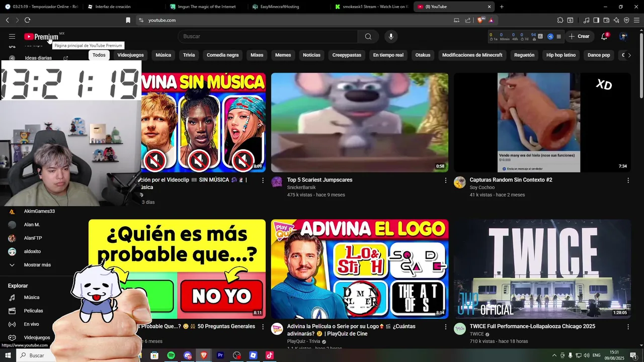The width and height of the screenshot is (644, 362).
Task: Open Brave Leo AI sparkle icon
Action: pos(616,20)
